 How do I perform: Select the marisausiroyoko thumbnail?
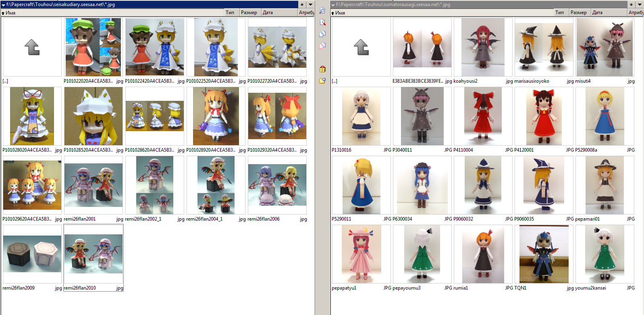[x=544, y=47]
